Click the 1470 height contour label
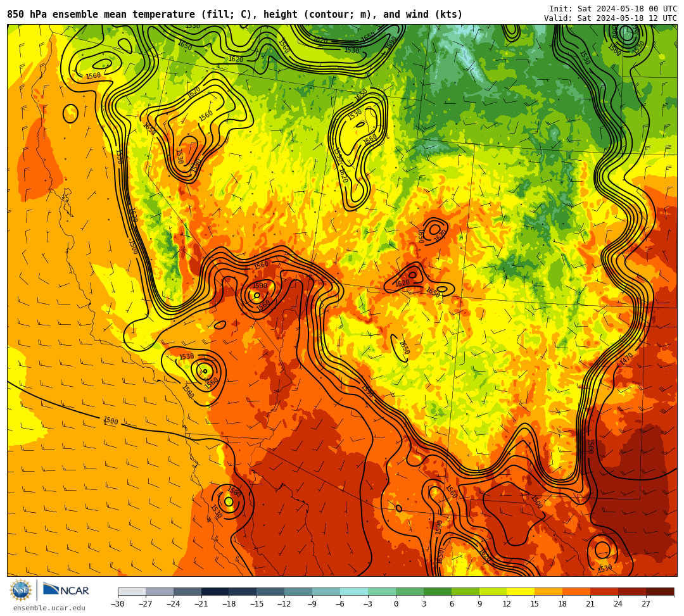Screen dimensions: 684x616 (x=626, y=359)
